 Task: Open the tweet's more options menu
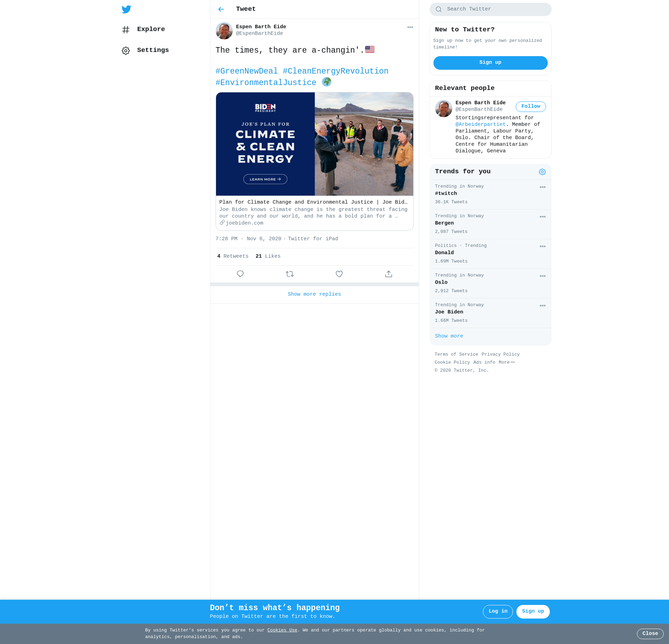point(410,27)
